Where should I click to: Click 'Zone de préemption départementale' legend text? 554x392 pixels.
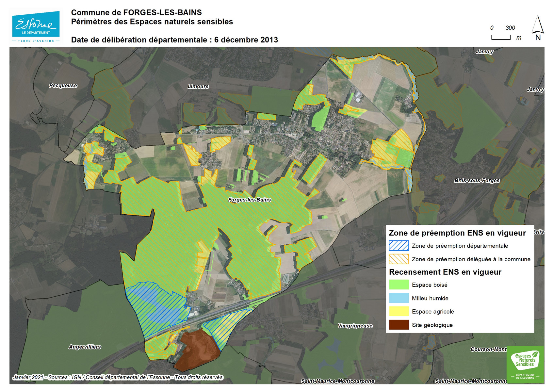tap(460, 246)
